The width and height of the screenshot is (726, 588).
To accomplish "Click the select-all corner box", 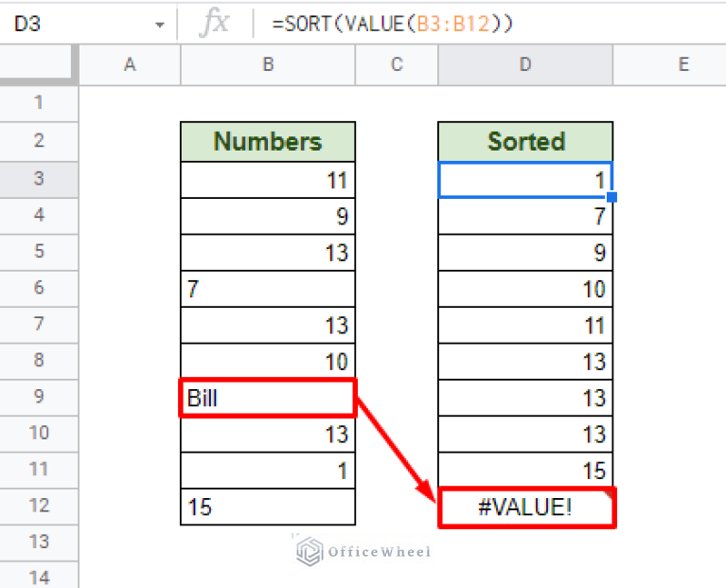I will click(39, 64).
